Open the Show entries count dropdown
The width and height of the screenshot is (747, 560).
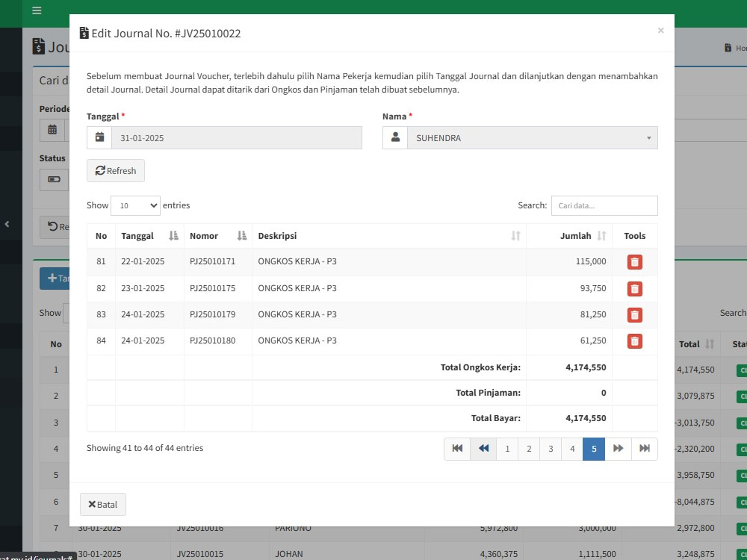pyautogui.click(x=135, y=206)
